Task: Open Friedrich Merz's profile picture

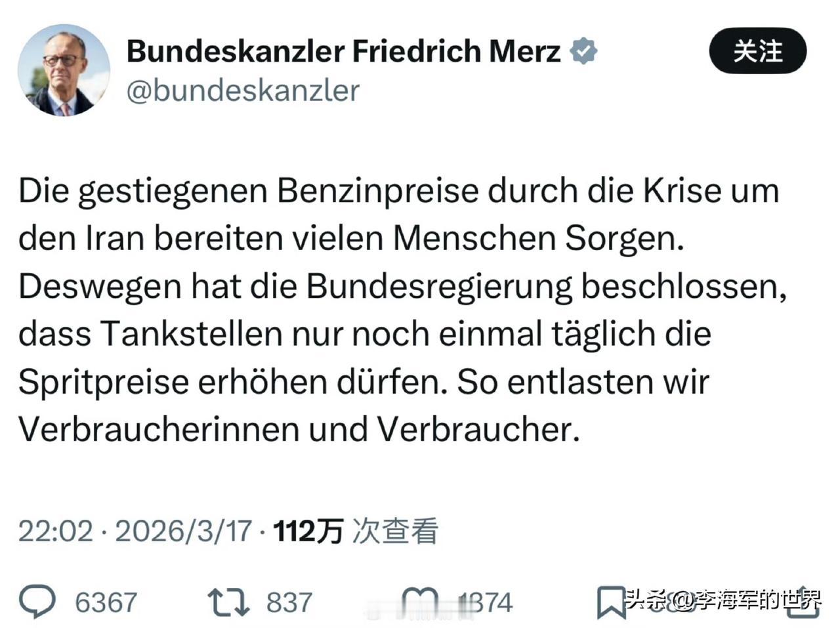Action: pos(64,70)
